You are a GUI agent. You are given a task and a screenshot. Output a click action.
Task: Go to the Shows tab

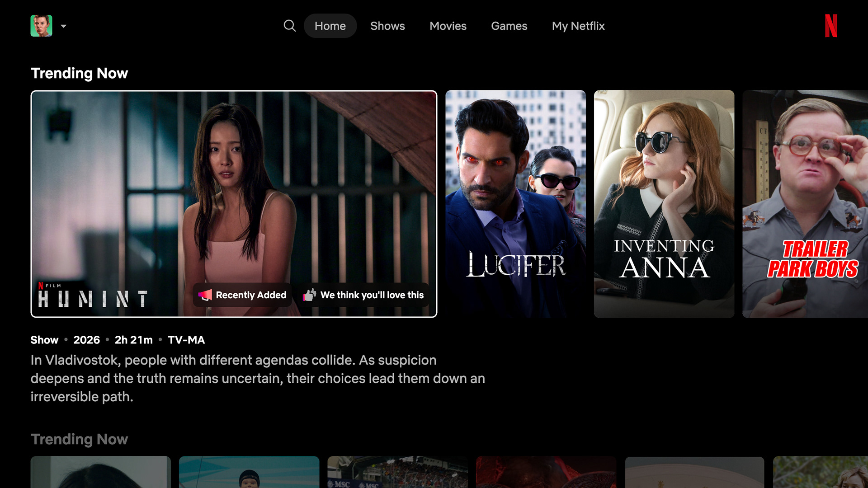click(x=387, y=26)
